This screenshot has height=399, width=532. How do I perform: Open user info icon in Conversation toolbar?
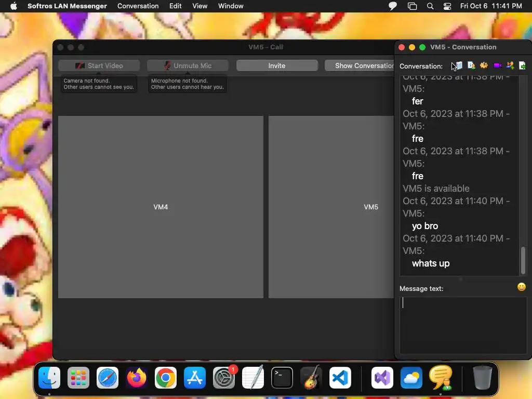[471, 65]
